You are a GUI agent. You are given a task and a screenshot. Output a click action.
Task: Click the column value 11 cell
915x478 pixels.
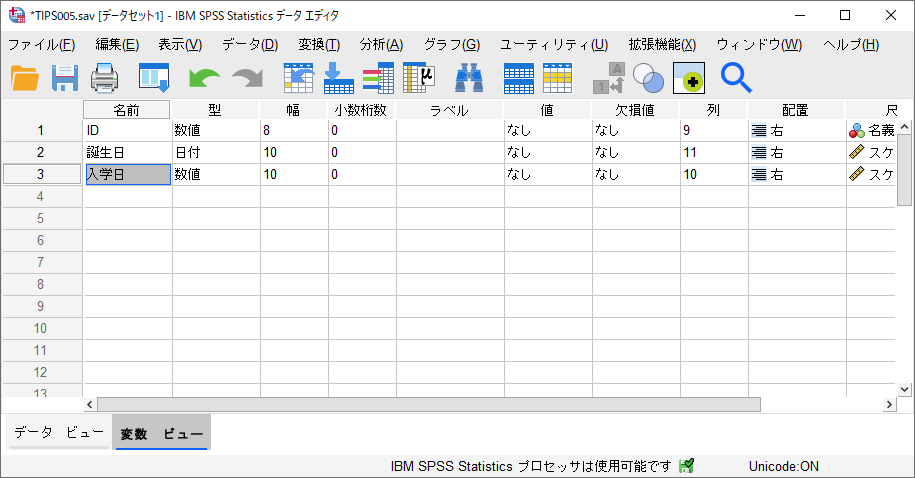coord(714,152)
